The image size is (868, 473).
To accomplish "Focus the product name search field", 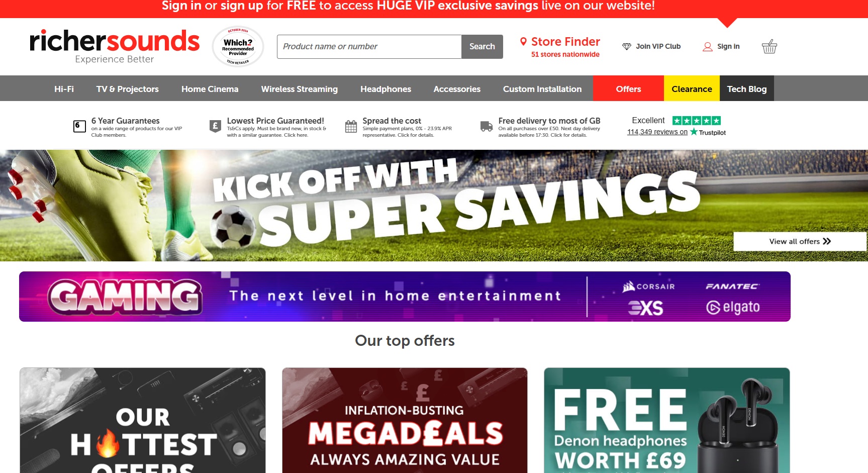I will [x=369, y=46].
